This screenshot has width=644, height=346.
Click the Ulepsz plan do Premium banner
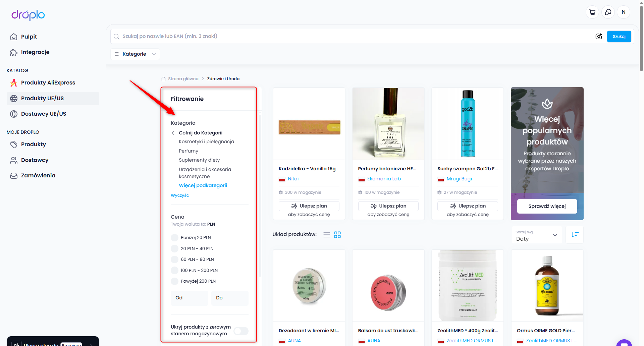pos(53,342)
